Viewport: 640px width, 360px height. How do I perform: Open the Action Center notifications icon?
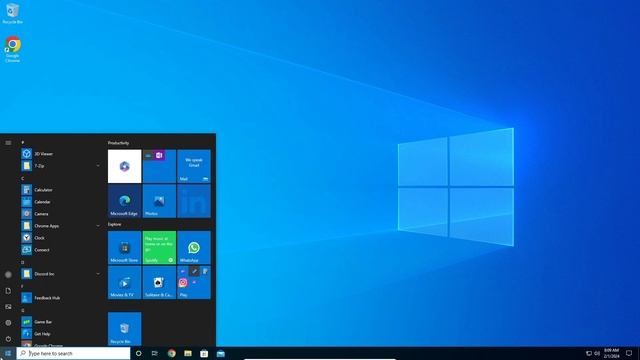tap(629, 353)
